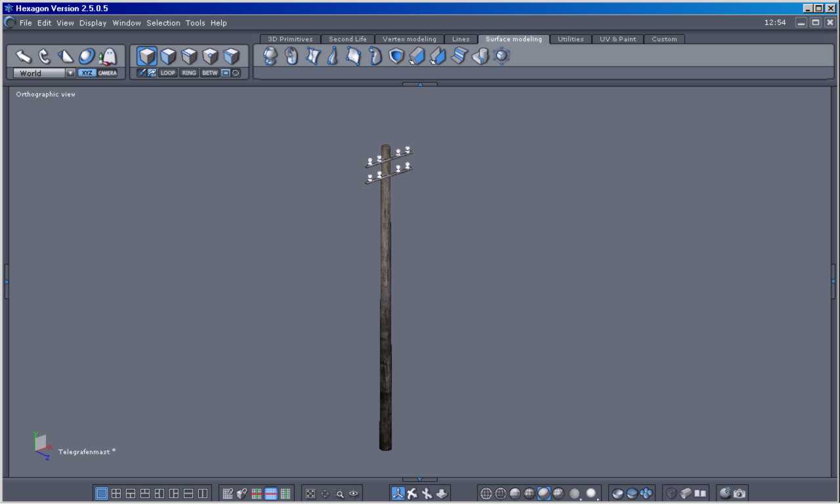Collapse the bottom panel with the arrow handle
Image resolution: width=840 pixels, height=504 pixels.
tap(420, 480)
